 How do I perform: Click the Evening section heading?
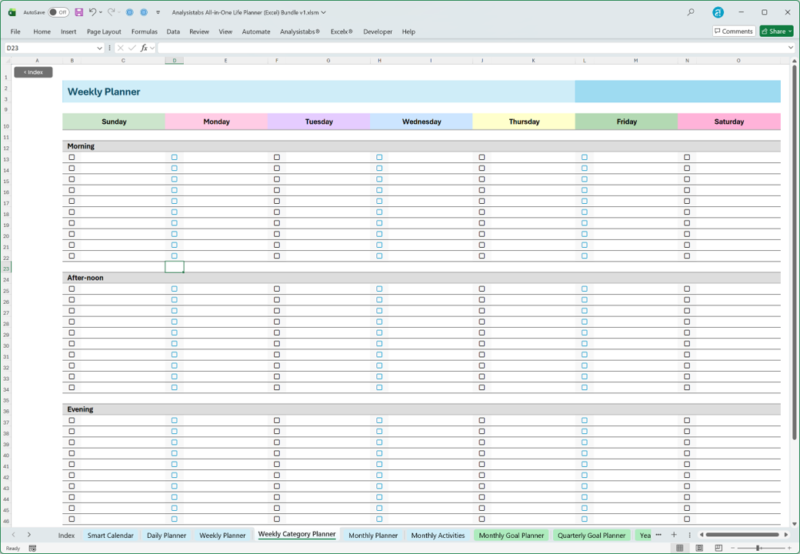point(80,409)
